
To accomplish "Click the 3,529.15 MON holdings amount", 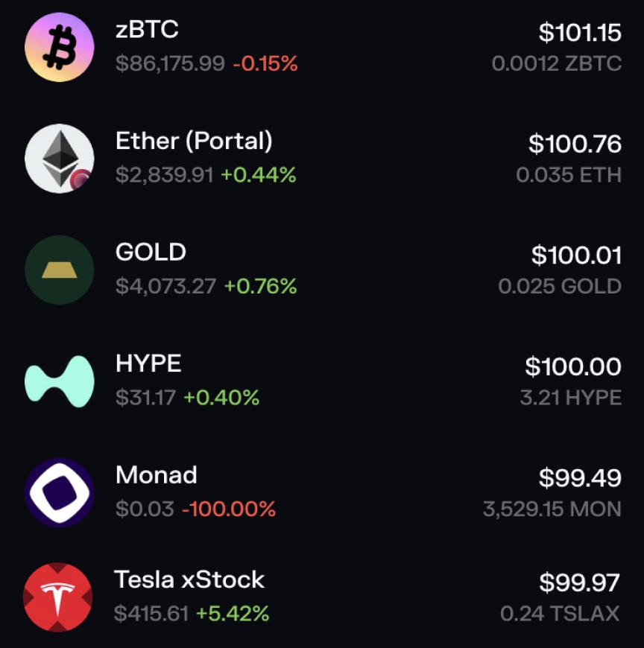I will [x=552, y=509].
